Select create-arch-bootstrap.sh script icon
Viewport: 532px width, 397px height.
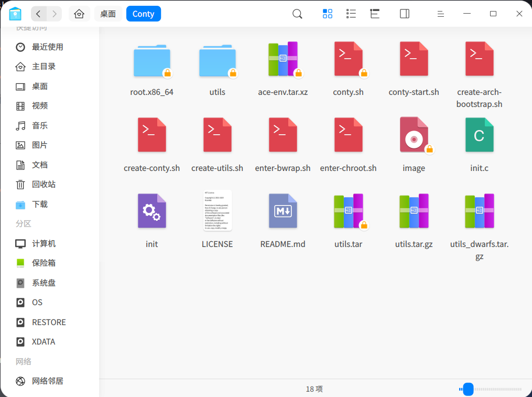(480, 59)
